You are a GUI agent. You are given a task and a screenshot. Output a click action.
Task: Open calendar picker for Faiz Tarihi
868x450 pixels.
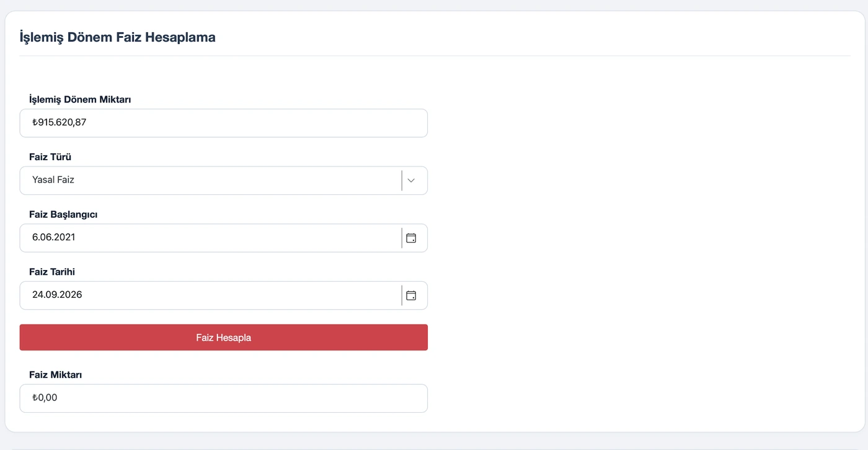(x=411, y=295)
